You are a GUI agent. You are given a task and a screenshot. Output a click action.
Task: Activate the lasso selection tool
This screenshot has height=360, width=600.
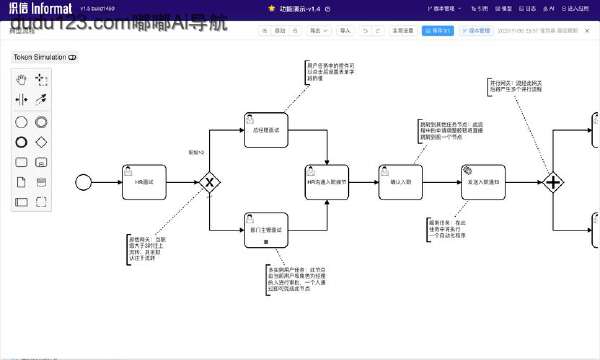pos(41,80)
